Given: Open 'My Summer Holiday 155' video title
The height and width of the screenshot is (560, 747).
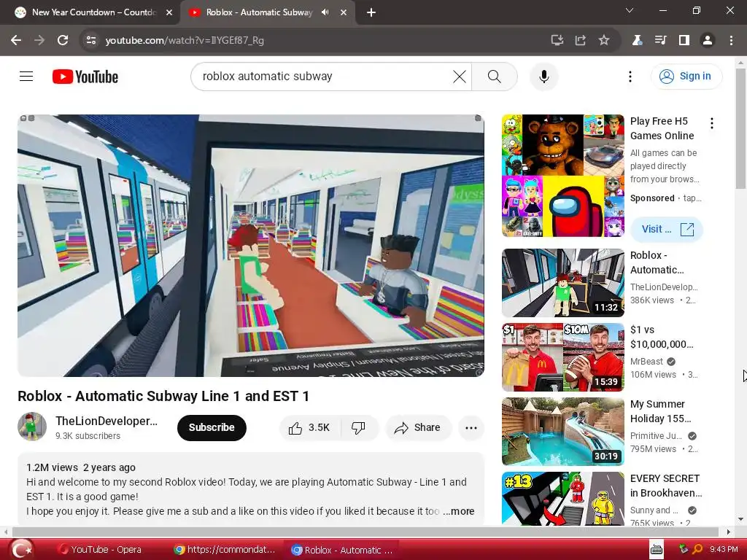Looking at the screenshot, I should (661, 411).
